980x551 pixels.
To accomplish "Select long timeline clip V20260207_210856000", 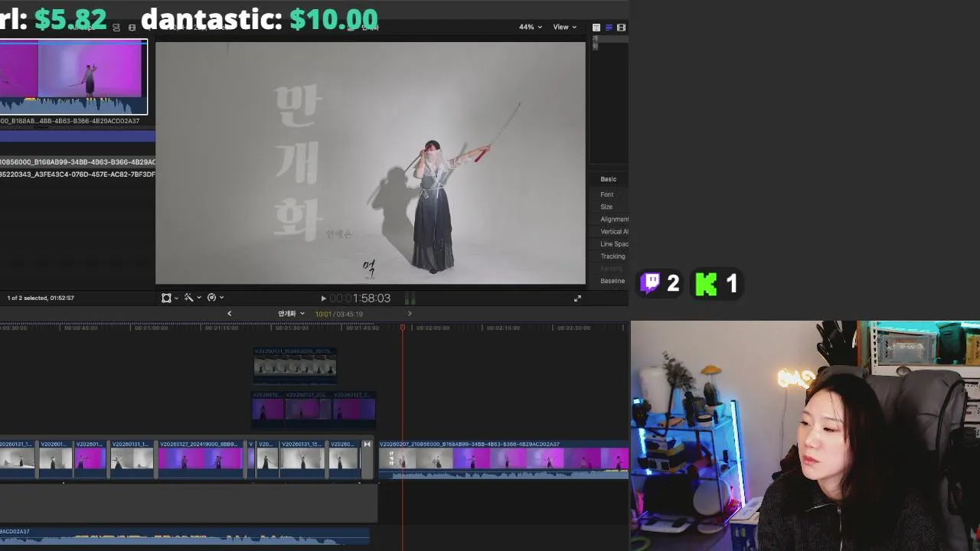I will point(504,459).
